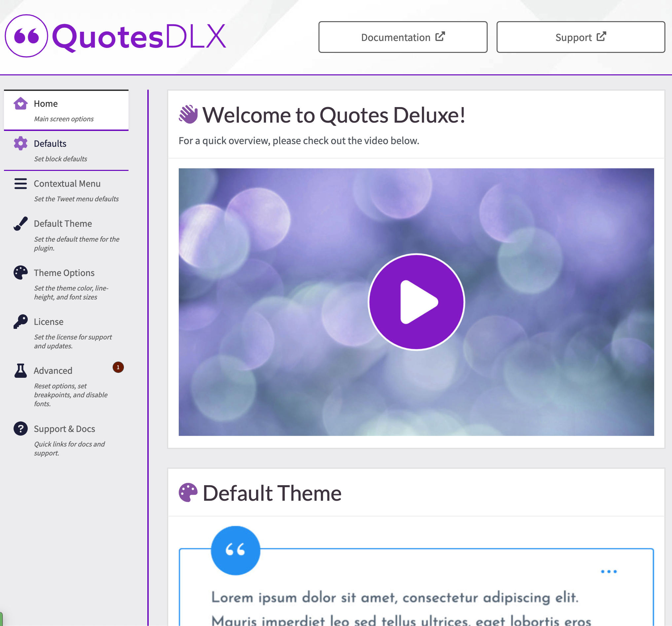Click the red notification badge on Advanced
This screenshot has width=672, height=626.
tap(118, 367)
